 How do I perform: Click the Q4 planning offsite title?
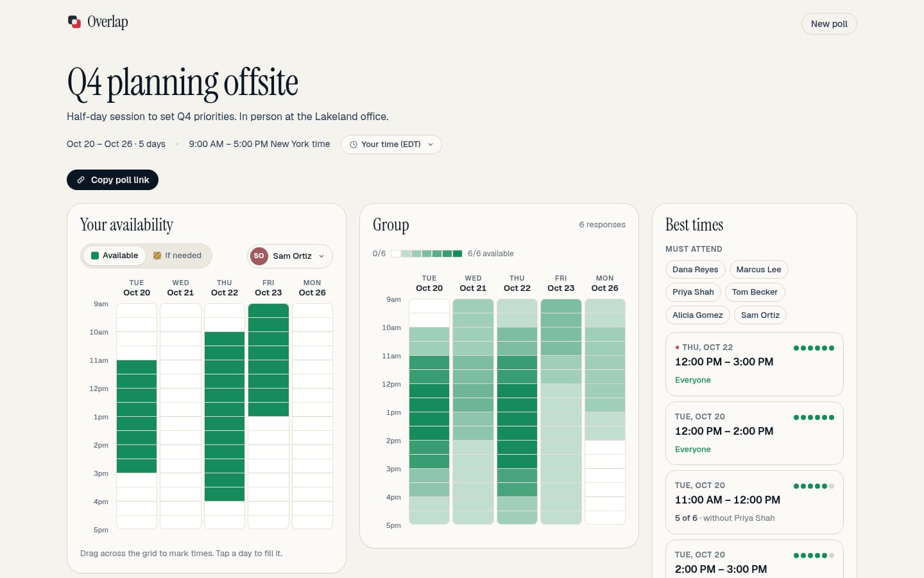pyautogui.click(x=183, y=83)
